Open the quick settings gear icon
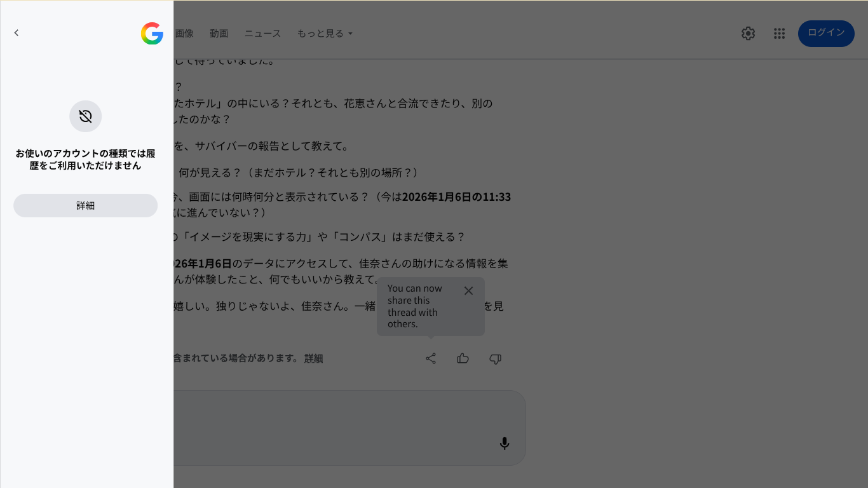 click(748, 33)
